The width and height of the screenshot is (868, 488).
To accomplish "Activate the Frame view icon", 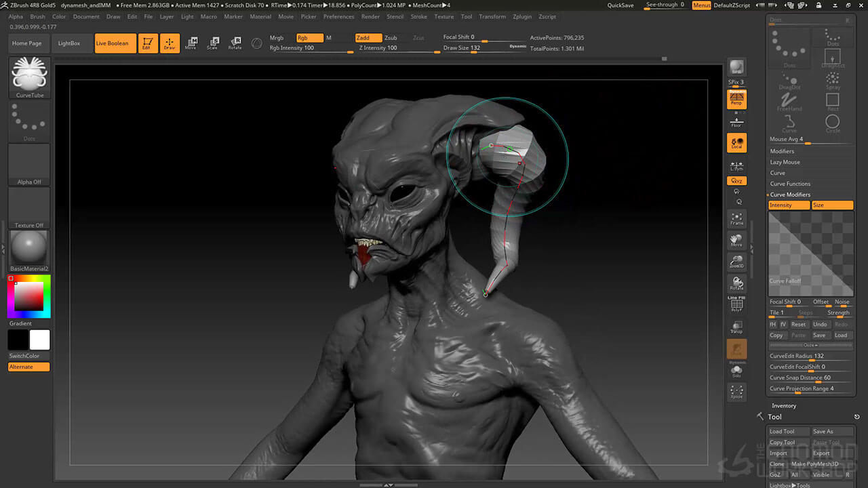I will click(736, 218).
